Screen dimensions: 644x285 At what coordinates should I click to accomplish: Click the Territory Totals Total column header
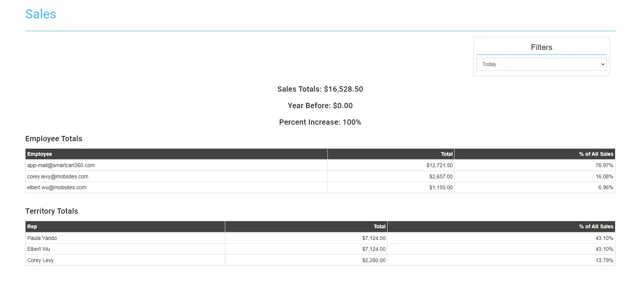[379, 226]
